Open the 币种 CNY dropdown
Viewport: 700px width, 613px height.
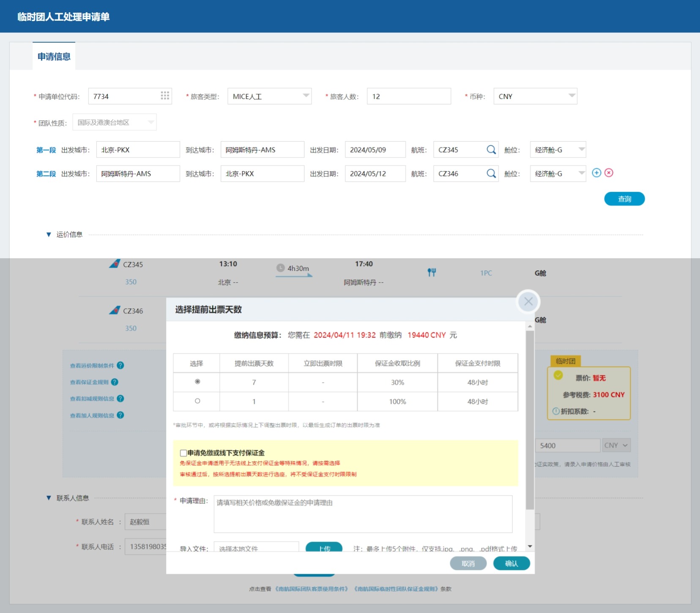pos(571,96)
